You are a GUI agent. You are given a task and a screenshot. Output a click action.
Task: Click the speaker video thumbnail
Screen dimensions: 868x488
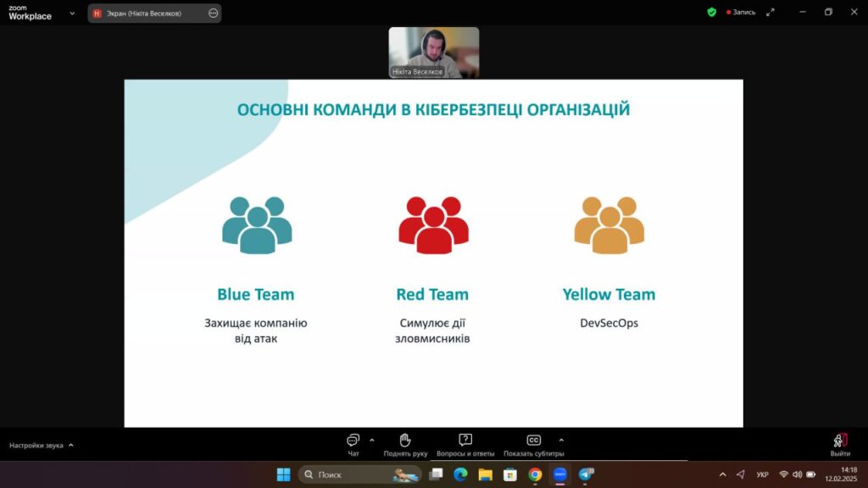433,52
